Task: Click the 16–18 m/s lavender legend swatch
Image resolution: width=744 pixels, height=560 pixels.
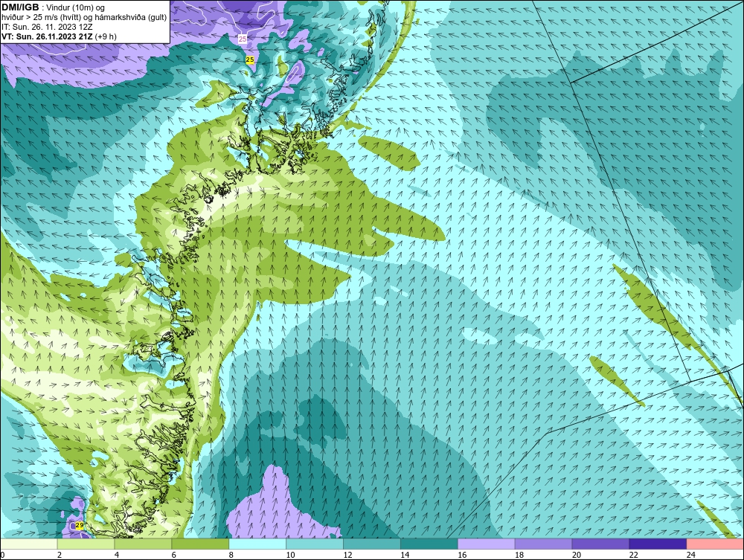Action: pyautogui.click(x=487, y=544)
